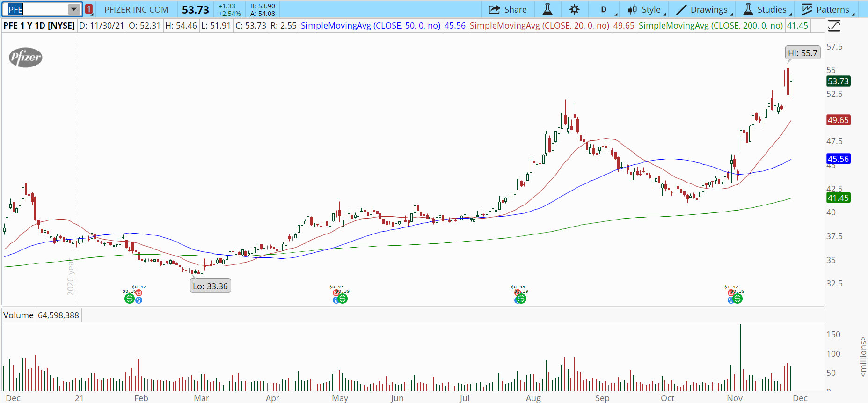Click the L: 51.91 low value
The image size is (868, 403).
click(216, 26)
